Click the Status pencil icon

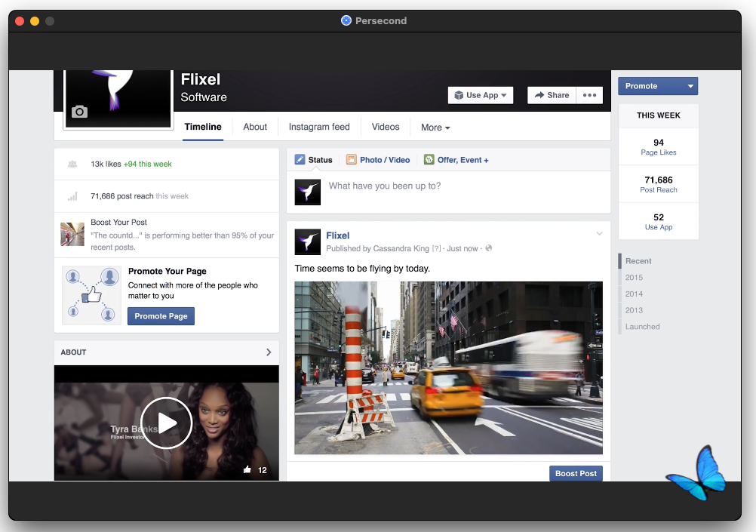click(300, 160)
